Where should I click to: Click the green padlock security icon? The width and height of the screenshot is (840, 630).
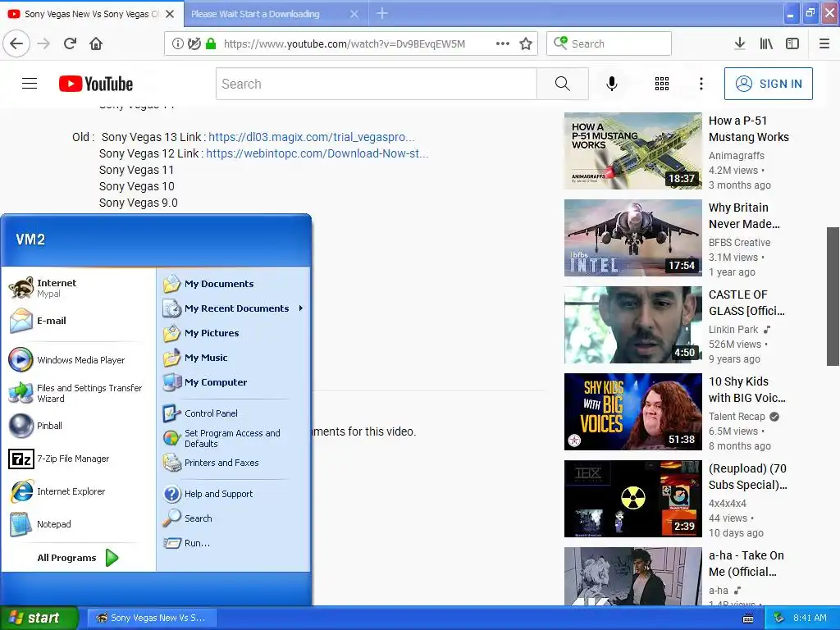click(x=211, y=43)
